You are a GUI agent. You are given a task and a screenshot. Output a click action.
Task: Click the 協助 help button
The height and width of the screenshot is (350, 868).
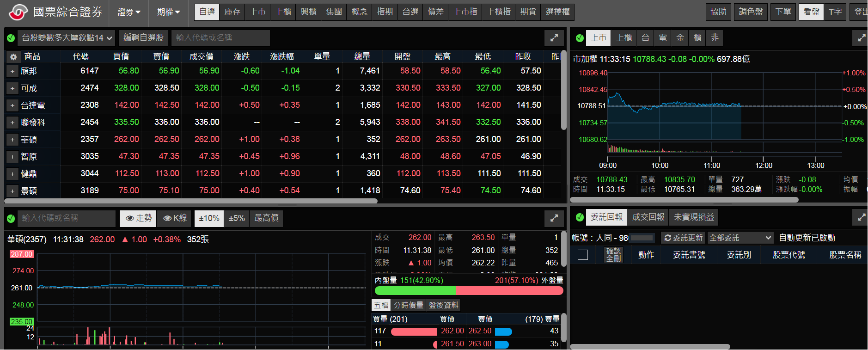[x=718, y=12]
